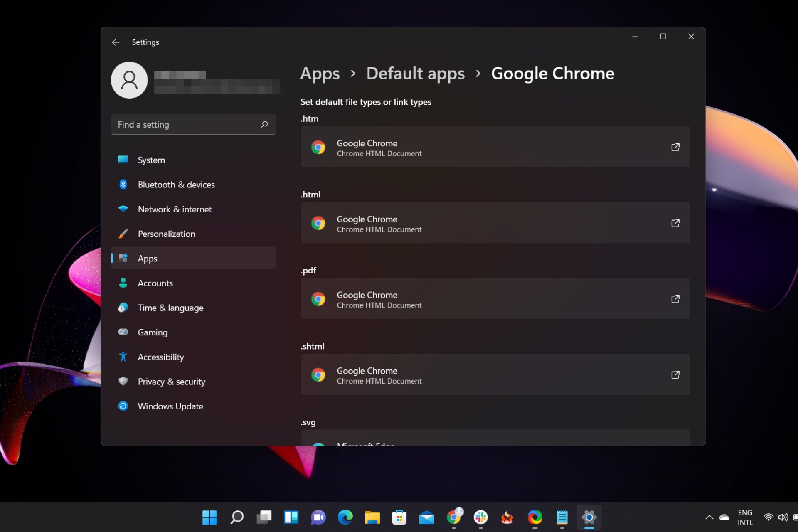Open the ENG INTL language switcher
The image size is (798, 532).
pos(744,517)
